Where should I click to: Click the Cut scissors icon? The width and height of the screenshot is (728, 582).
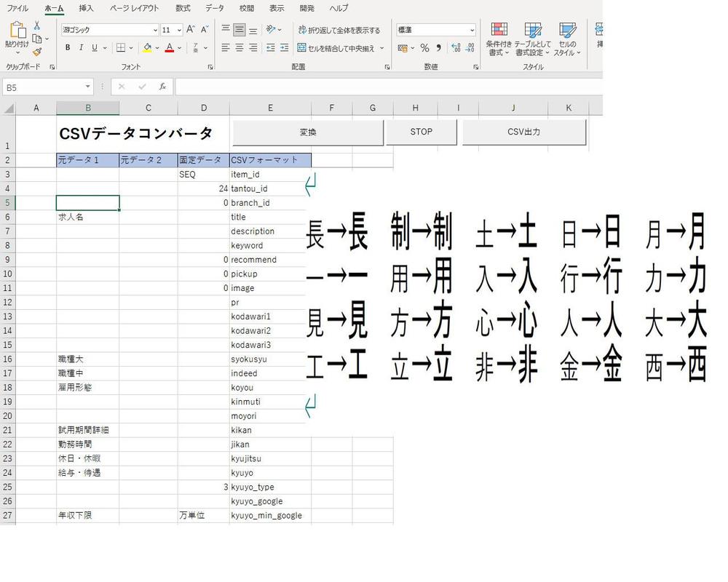37,25
